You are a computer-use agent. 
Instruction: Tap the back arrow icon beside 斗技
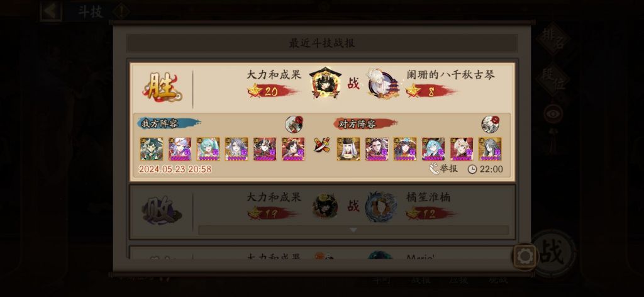tap(52, 11)
